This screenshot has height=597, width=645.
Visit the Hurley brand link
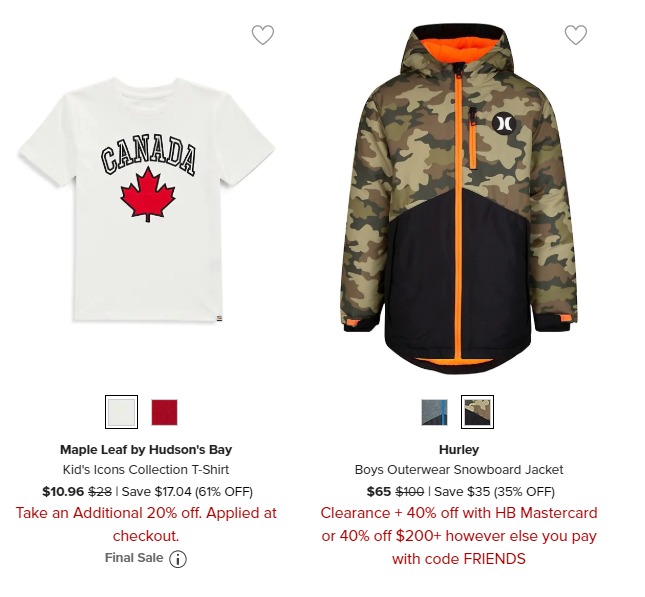tap(459, 449)
